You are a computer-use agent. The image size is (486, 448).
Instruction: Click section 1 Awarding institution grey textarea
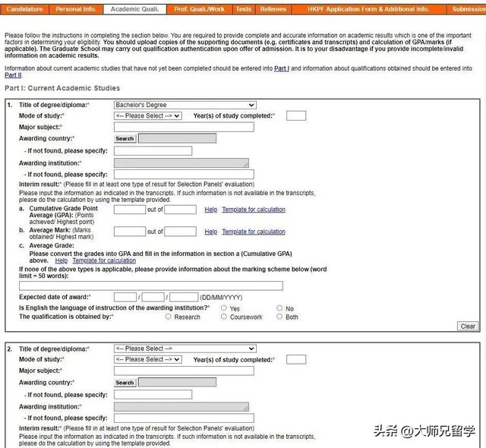coord(181,163)
